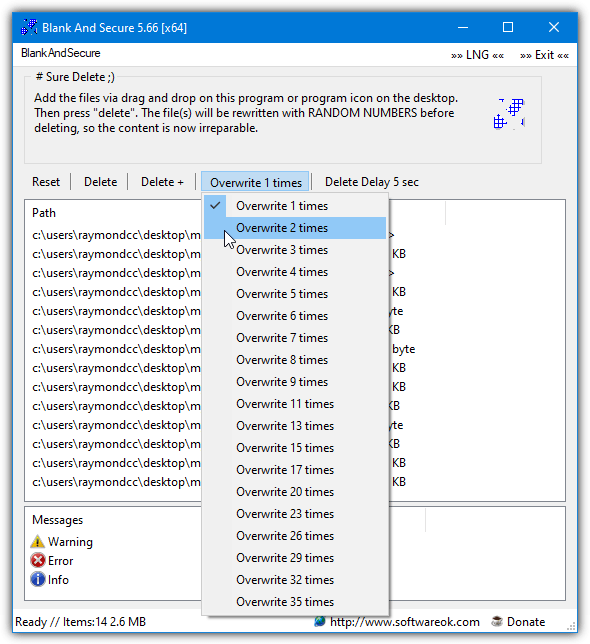This screenshot has width=590, height=644.
Task: Click the # Sure Delete ;) group label
Action: point(75,77)
